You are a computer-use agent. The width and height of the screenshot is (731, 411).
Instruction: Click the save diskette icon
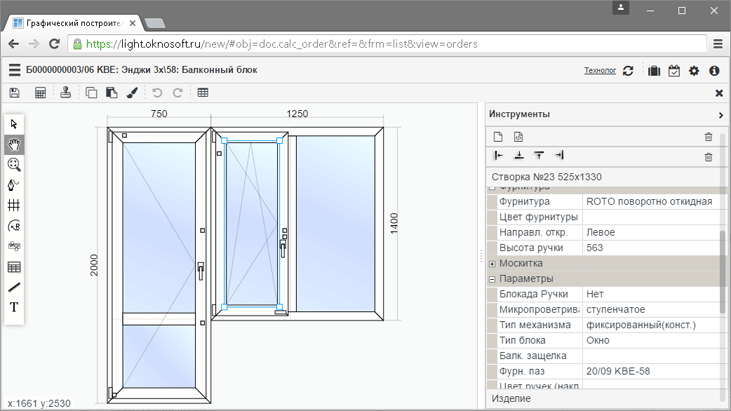click(x=14, y=93)
